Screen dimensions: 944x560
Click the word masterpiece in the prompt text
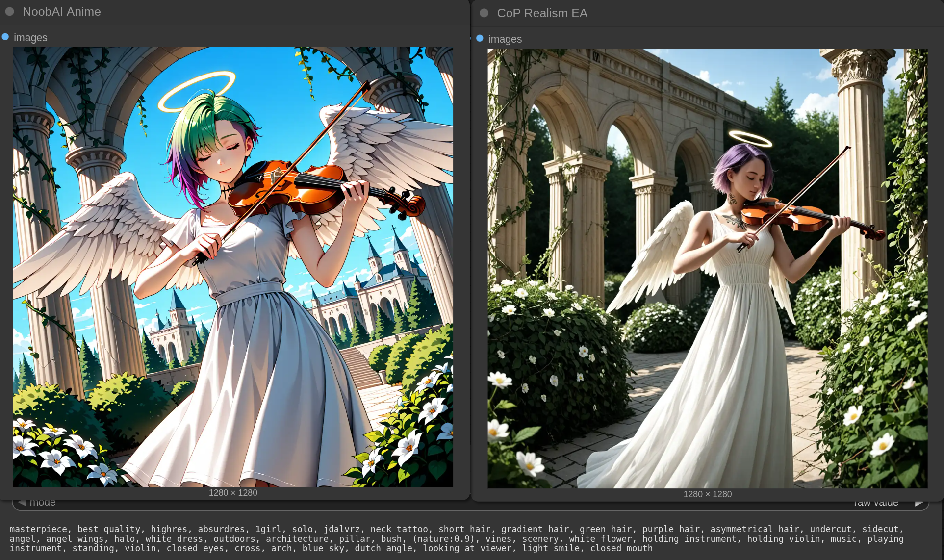click(38, 529)
